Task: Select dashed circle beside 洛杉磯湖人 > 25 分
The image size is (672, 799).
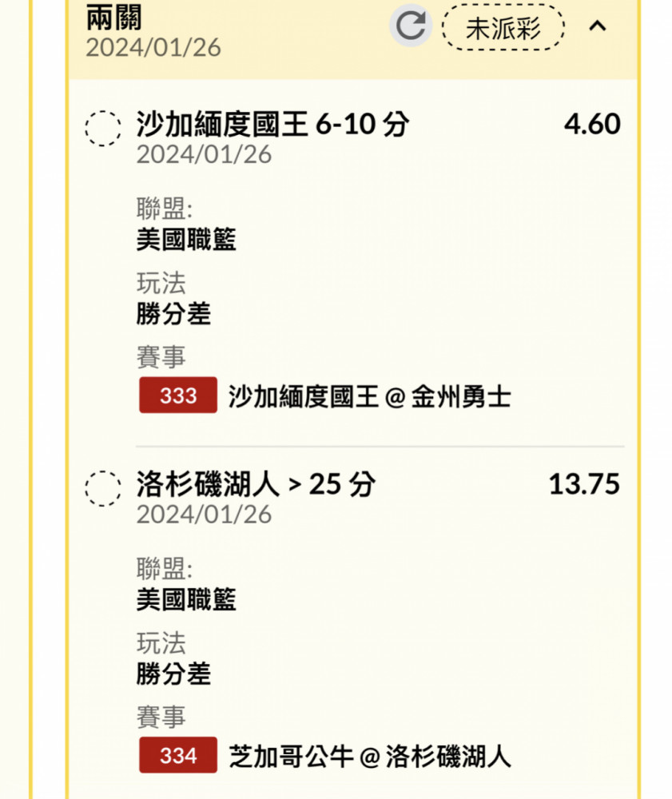Action: [x=103, y=488]
